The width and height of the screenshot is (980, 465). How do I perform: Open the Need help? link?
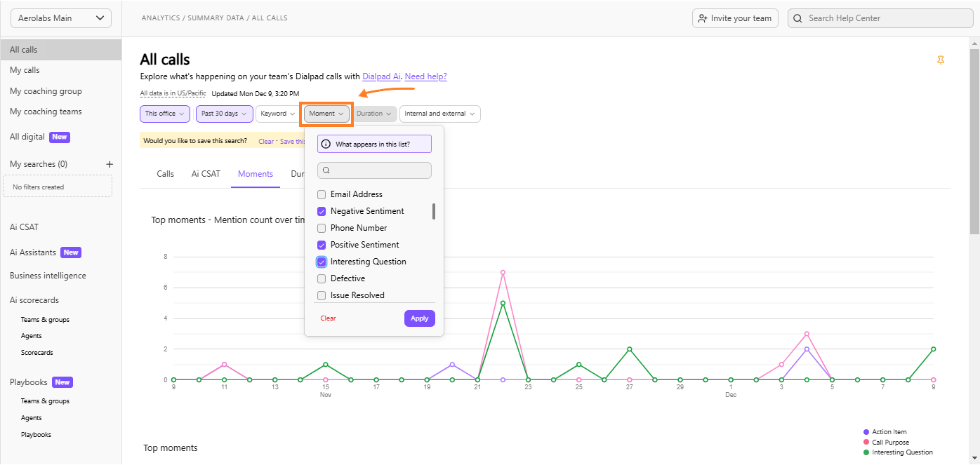tap(425, 76)
